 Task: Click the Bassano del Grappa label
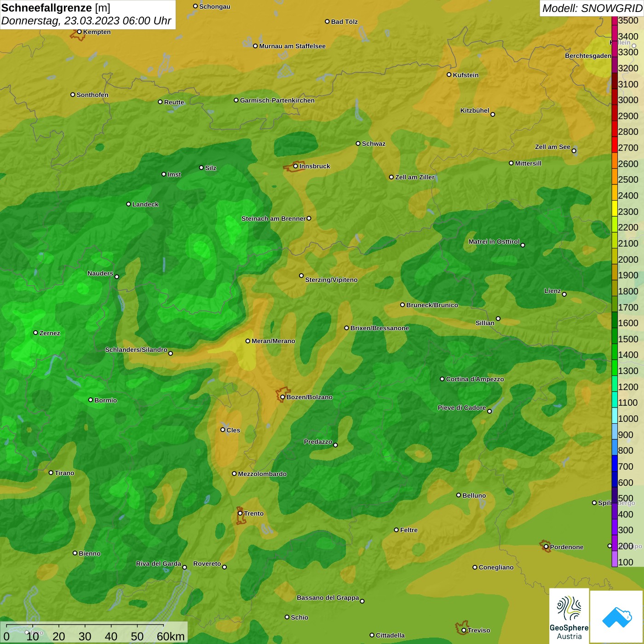[x=328, y=598]
